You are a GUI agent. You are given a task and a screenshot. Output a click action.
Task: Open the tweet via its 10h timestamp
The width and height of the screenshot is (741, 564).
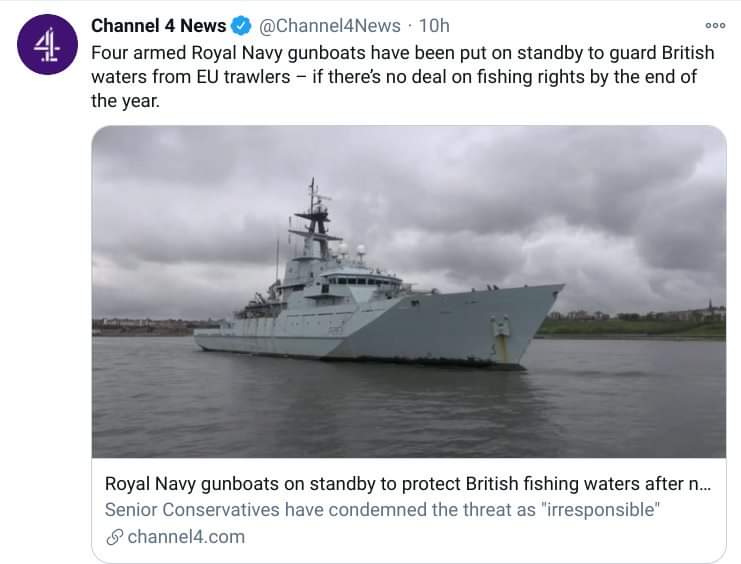click(433, 26)
